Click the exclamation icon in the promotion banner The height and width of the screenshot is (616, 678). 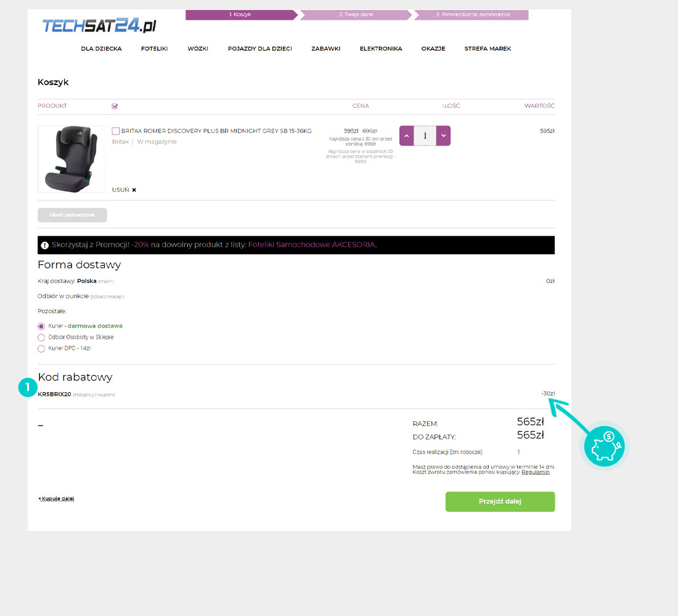[44, 245]
